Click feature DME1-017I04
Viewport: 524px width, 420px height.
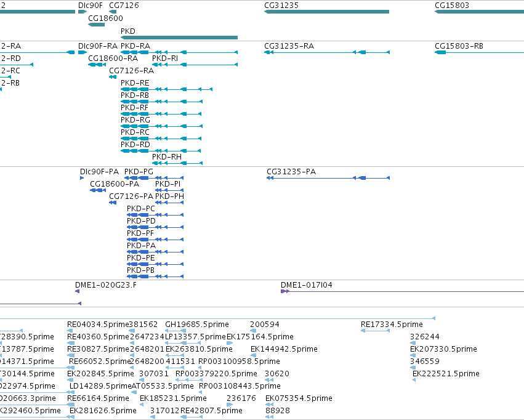(402, 291)
